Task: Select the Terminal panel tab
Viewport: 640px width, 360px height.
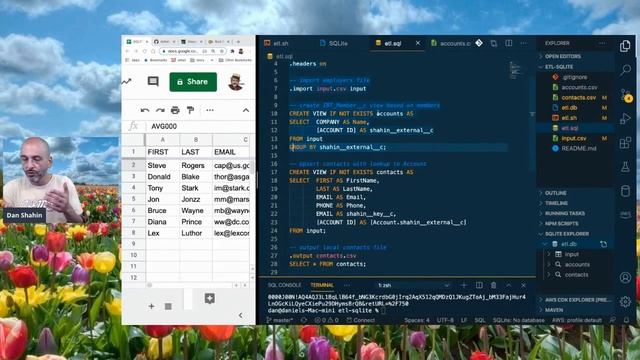Action: coord(322,285)
